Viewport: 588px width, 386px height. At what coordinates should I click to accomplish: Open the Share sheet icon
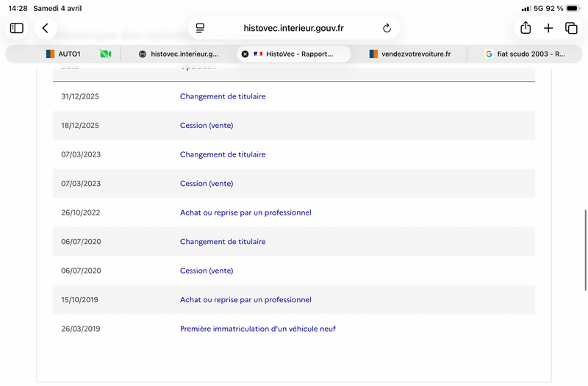pos(526,28)
